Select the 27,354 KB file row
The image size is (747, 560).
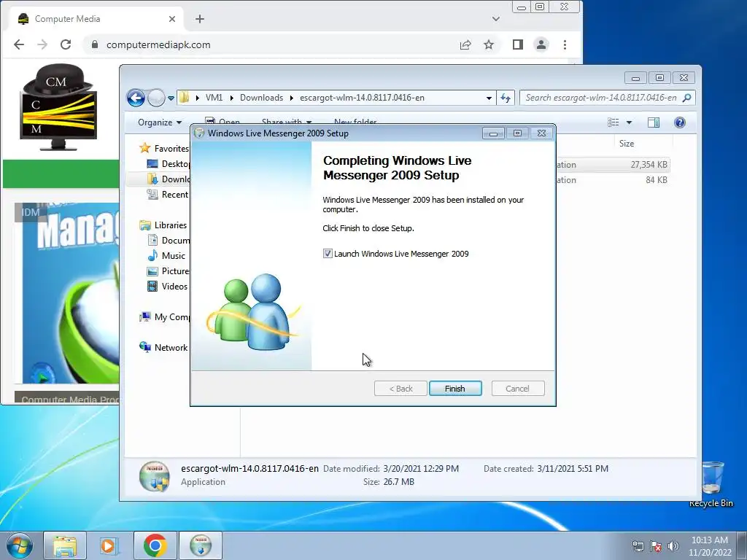(612, 165)
